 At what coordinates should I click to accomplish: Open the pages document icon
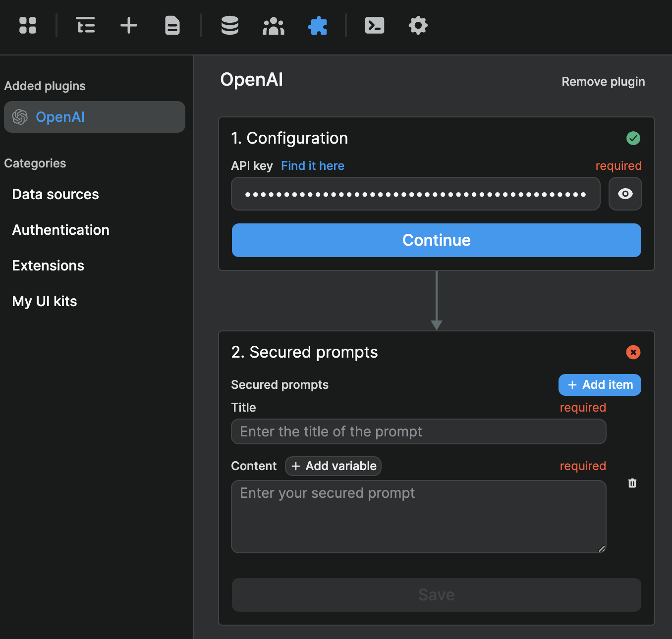(172, 25)
